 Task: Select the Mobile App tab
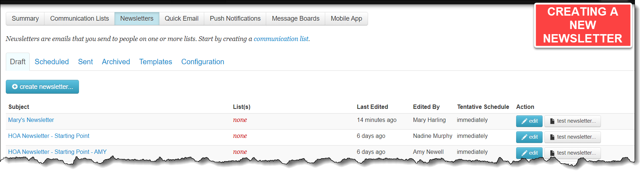[346, 19]
